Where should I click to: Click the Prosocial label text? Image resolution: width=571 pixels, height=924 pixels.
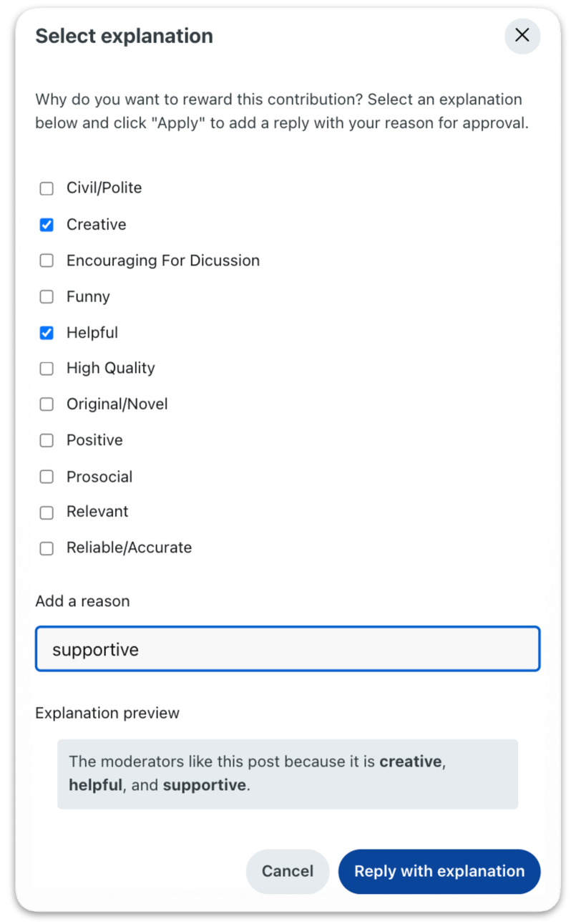[x=99, y=477]
